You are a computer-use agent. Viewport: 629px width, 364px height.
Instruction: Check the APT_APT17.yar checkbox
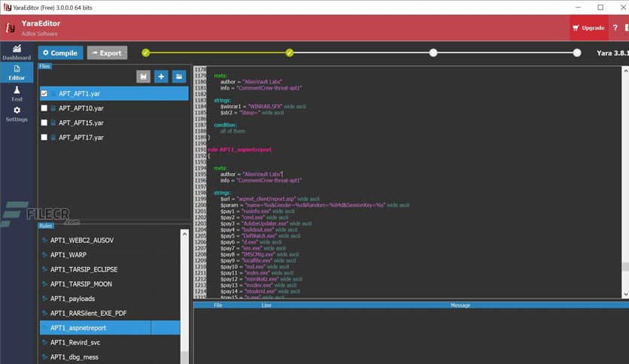(44, 137)
